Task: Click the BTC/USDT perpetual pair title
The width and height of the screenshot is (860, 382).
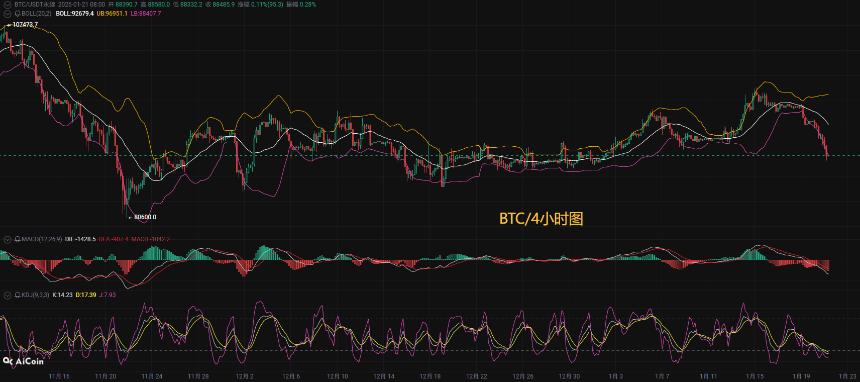Action: (35, 5)
